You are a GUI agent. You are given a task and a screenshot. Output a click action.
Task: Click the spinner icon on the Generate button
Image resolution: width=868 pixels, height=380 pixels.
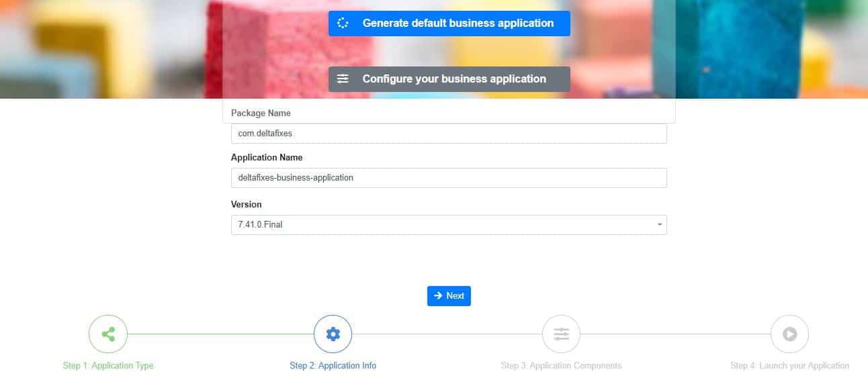pyautogui.click(x=343, y=23)
